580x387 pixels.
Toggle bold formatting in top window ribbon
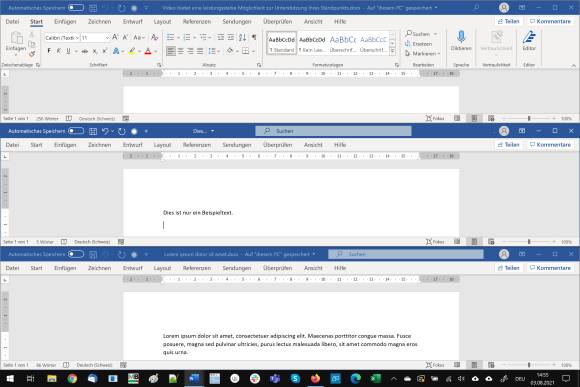coord(49,51)
